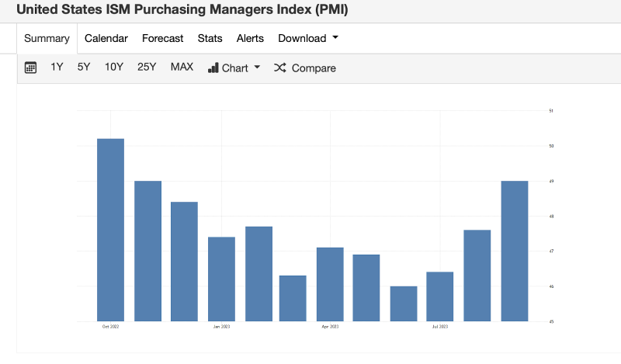The width and height of the screenshot is (621, 364).
Task: Click the y-axis label 51
Action: [x=551, y=111]
